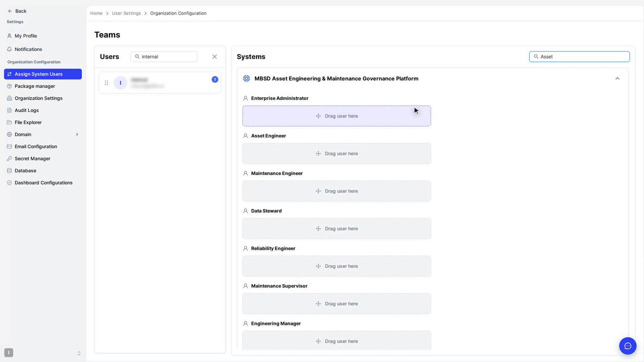644x362 pixels.
Task: Click the Enterprise Administrator person icon
Action: [x=246, y=98]
